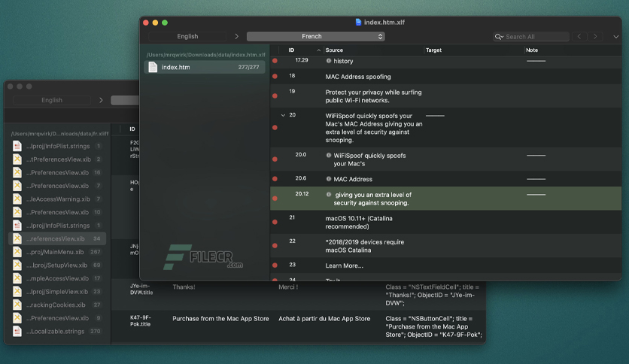This screenshot has width=629, height=364.
Task: Click file icon of ...leAccessWarning.xib in back window
Action: pyautogui.click(x=17, y=199)
